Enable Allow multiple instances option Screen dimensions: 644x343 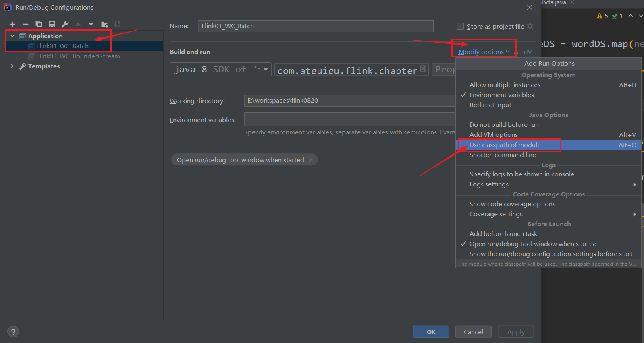(x=548, y=85)
